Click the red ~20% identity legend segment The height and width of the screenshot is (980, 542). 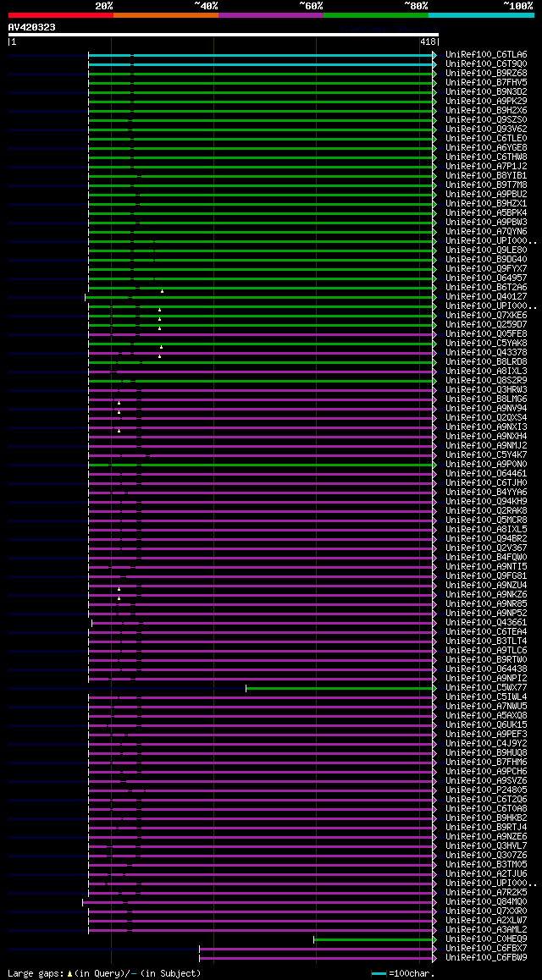[61, 15]
